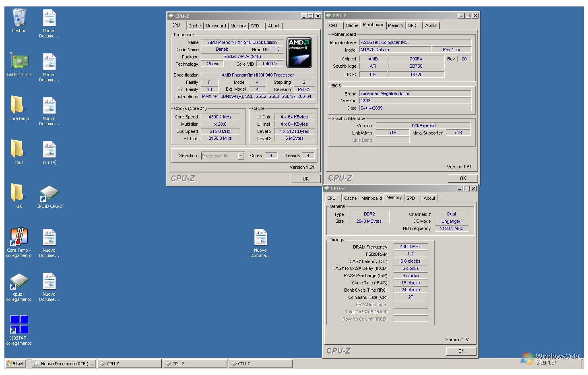The width and height of the screenshot is (588, 375).
Task: Select the Nuovo Docume... icon in desktop center
Action: click(x=260, y=237)
